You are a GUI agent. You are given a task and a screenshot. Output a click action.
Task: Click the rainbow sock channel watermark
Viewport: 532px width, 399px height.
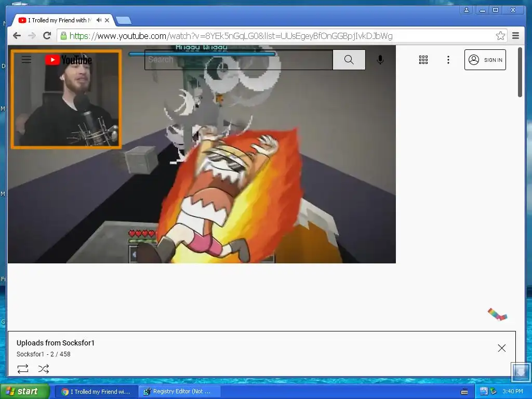497,314
